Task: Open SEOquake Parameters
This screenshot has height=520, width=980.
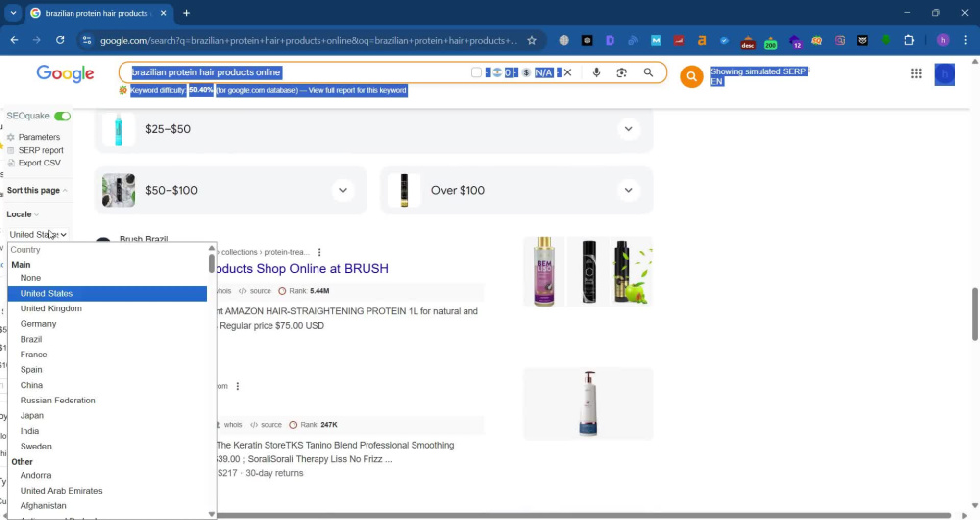Action: 39,137
